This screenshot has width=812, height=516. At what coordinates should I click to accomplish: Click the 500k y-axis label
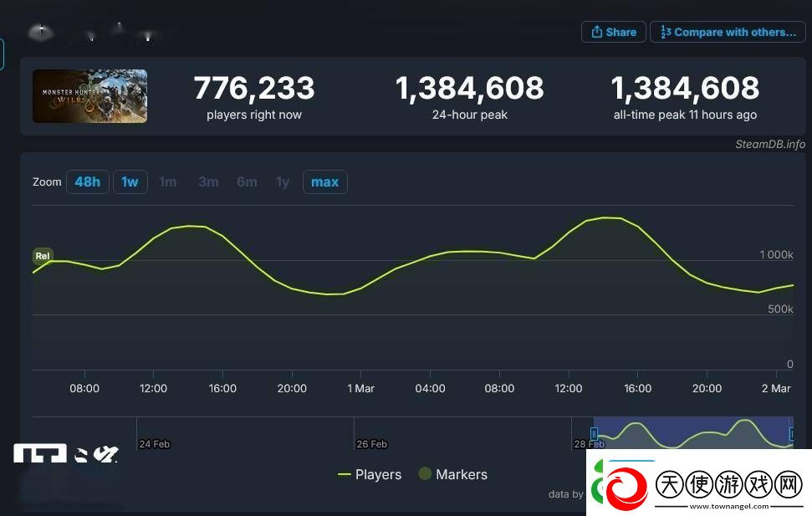click(x=780, y=309)
